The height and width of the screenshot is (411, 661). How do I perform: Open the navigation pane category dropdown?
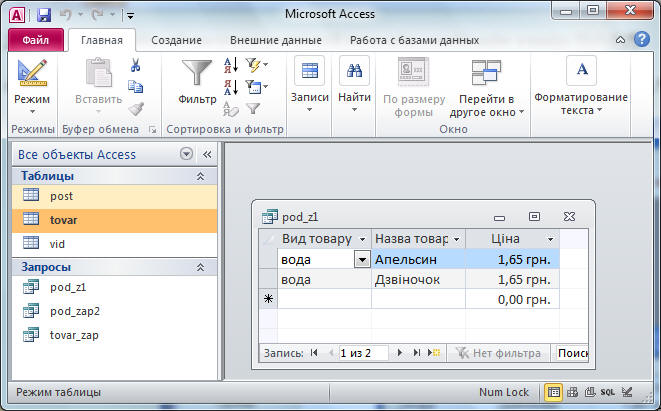click(186, 154)
